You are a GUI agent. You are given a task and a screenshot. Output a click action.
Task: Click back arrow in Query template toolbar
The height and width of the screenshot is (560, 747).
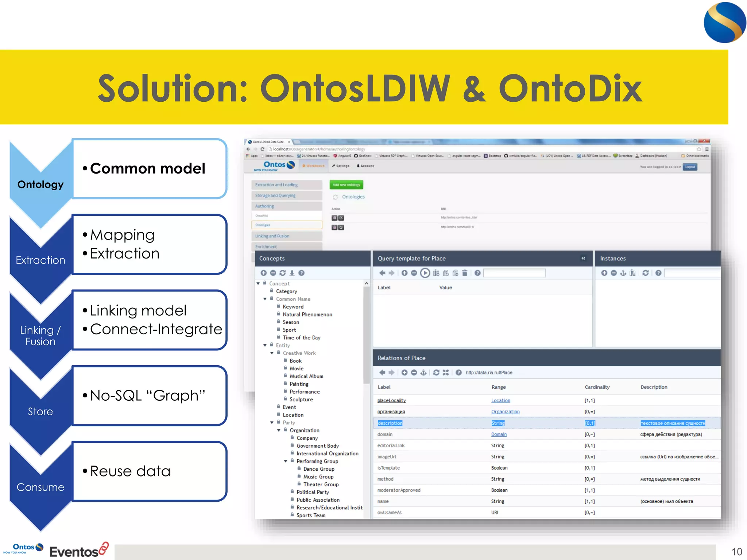[x=382, y=273]
